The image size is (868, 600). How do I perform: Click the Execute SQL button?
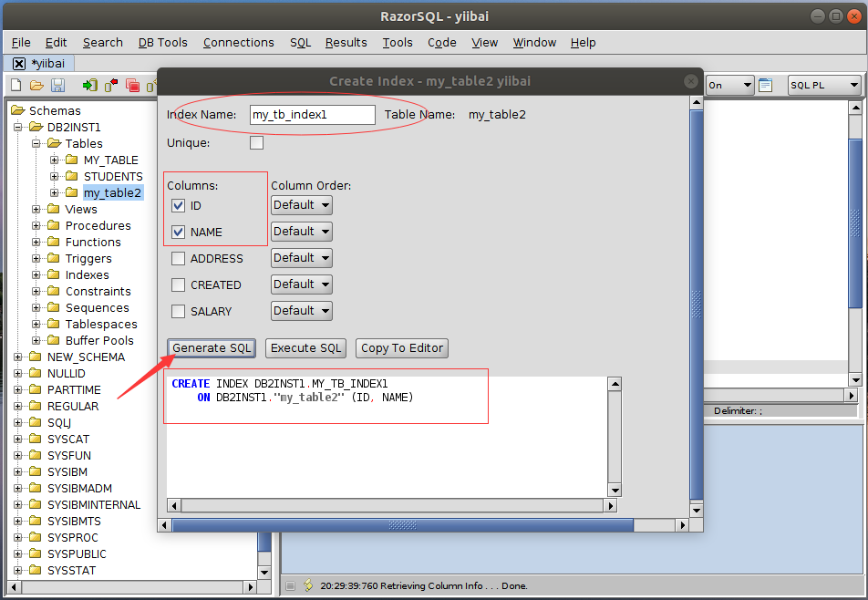tap(305, 347)
